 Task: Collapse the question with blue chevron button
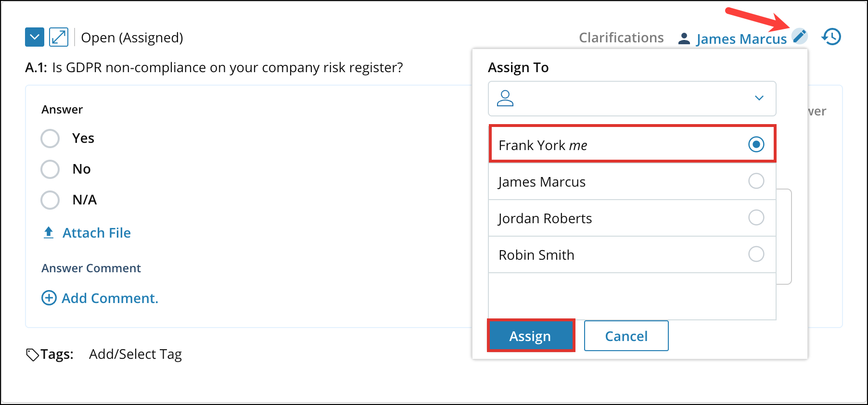pyautogui.click(x=35, y=37)
